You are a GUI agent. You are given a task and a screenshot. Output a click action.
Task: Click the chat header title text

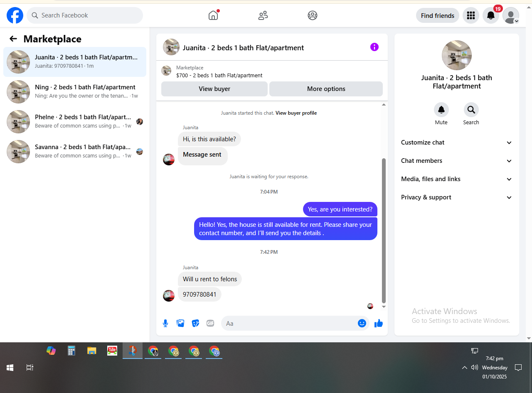coord(243,48)
